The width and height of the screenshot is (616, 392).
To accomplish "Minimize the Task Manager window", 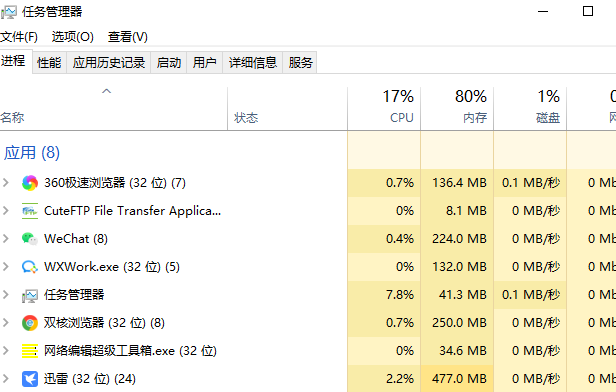I will [x=543, y=11].
